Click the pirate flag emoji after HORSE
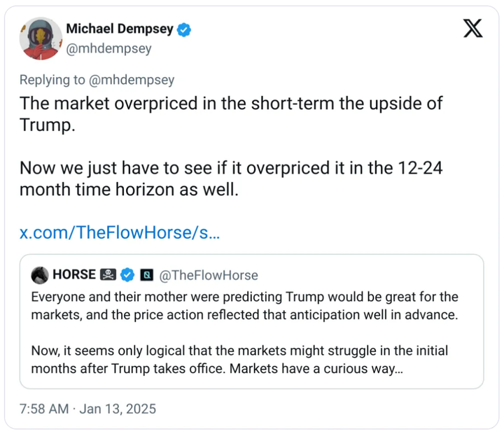The width and height of the screenshot is (504, 434). click(108, 274)
